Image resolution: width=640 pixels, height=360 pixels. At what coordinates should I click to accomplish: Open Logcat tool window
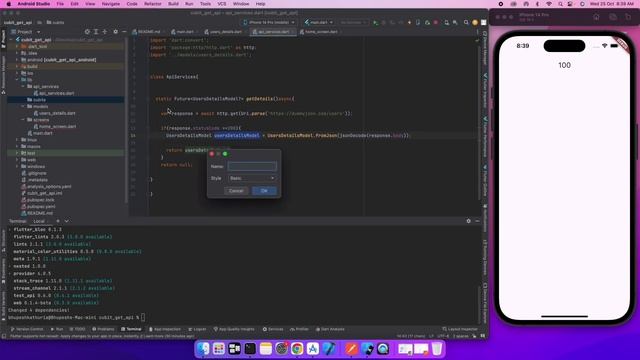pyautogui.click(x=197, y=329)
